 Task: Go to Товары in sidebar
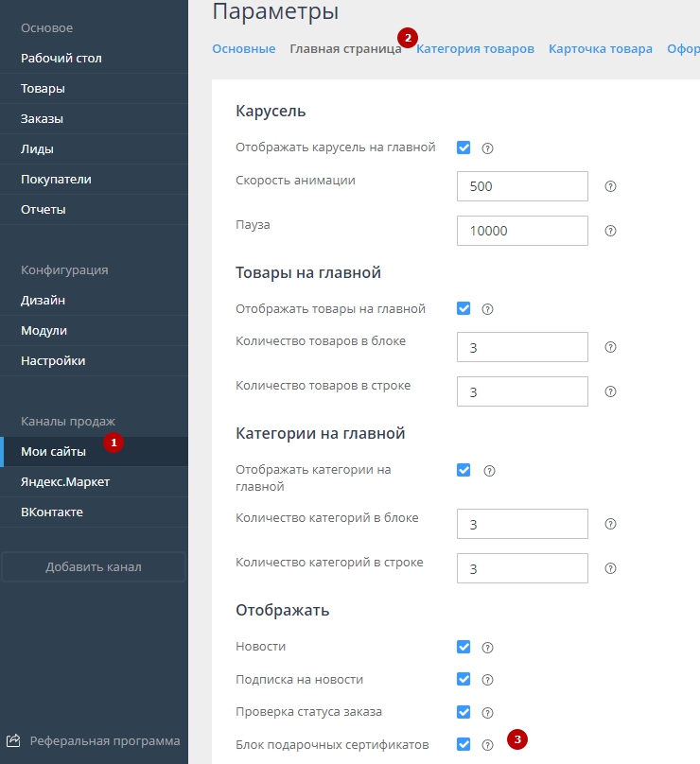point(94,88)
